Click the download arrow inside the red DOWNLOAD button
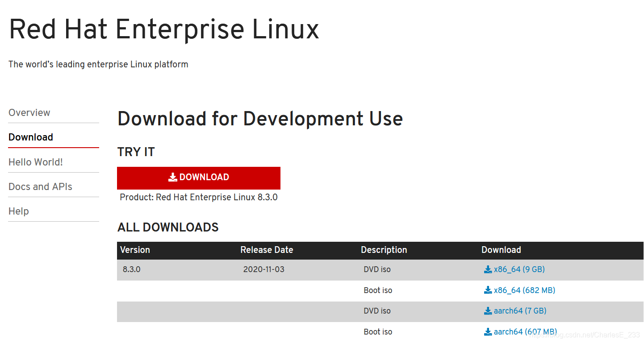 coord(173,177)
